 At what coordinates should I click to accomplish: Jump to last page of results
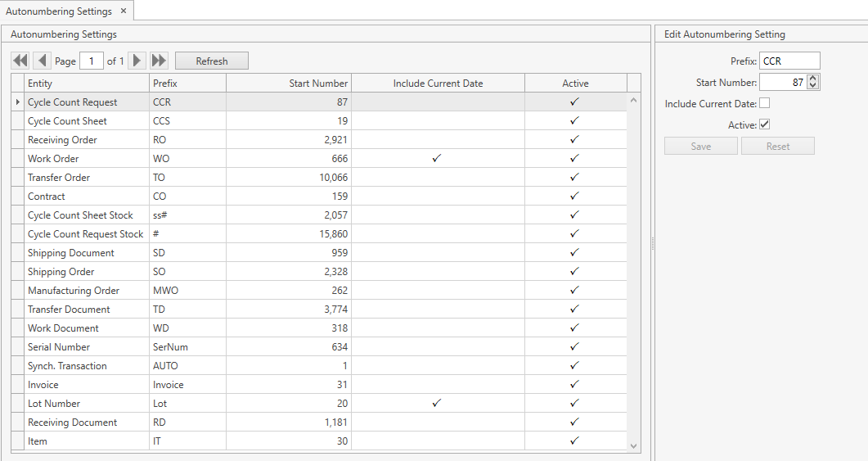[159, 61]
